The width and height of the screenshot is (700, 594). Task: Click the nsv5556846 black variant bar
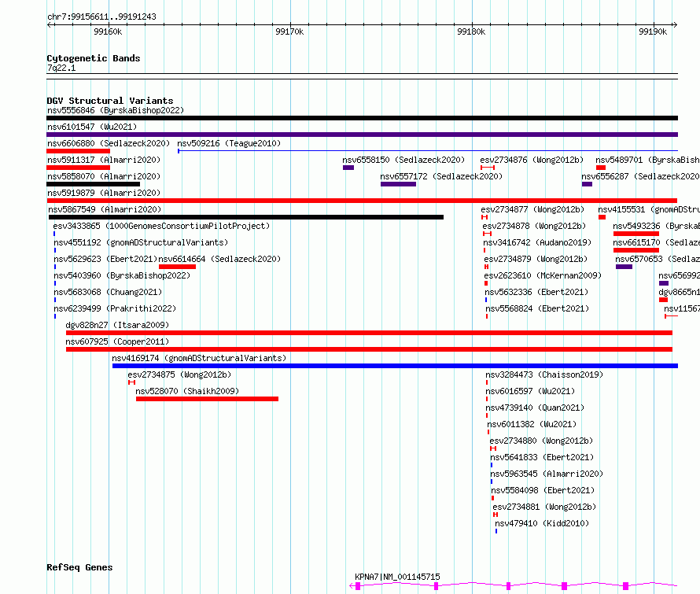pos(362,118)
